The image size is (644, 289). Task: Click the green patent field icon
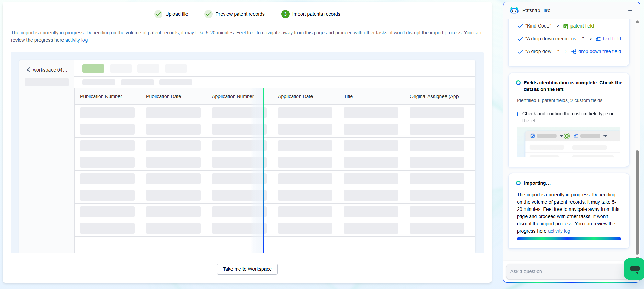566,26
